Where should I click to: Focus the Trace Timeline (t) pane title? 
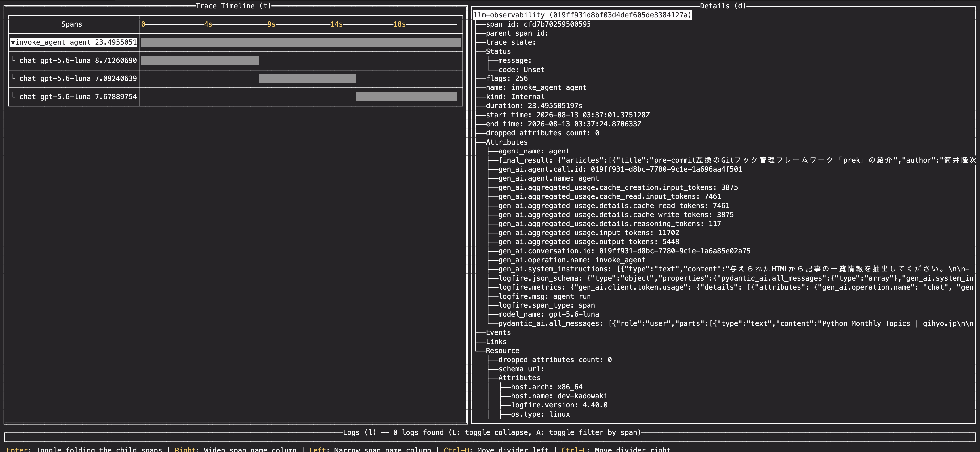233,6
